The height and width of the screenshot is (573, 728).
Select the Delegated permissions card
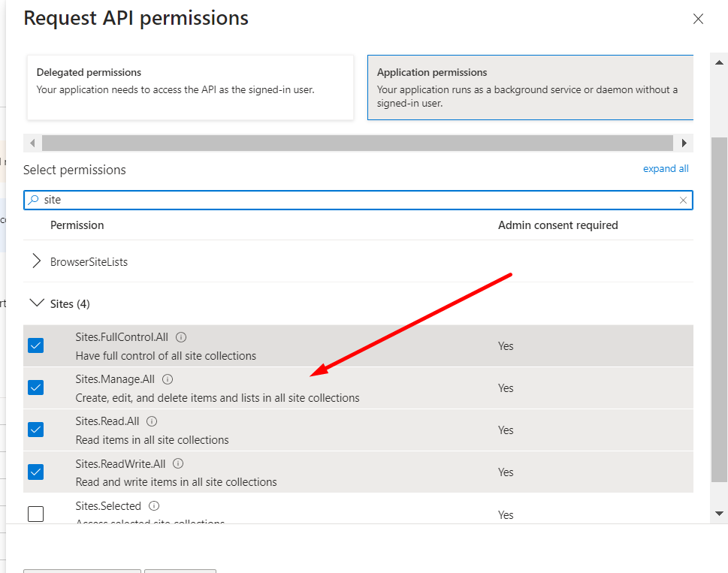click(x=190, y=87)
